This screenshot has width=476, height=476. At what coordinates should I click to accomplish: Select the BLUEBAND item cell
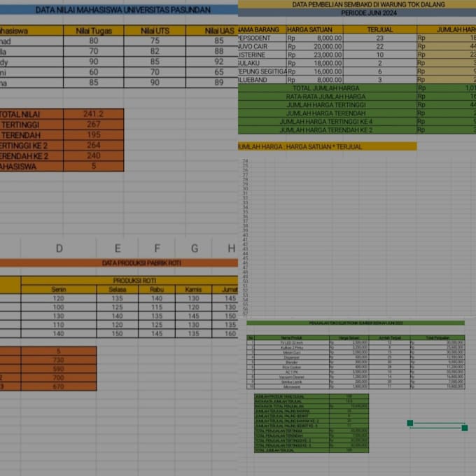pyautogui.click(x=262, y=80)
